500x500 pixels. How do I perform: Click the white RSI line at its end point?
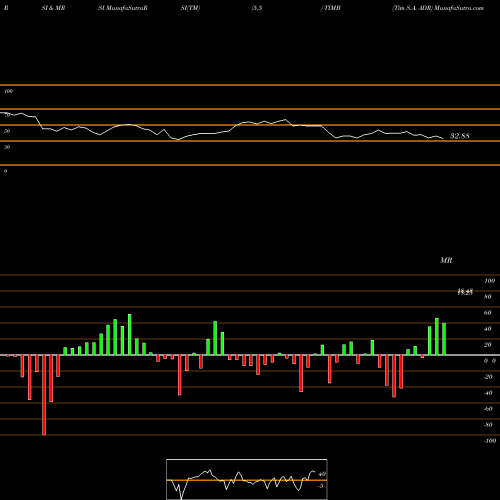pyautogui.click(x=443, y=138)
